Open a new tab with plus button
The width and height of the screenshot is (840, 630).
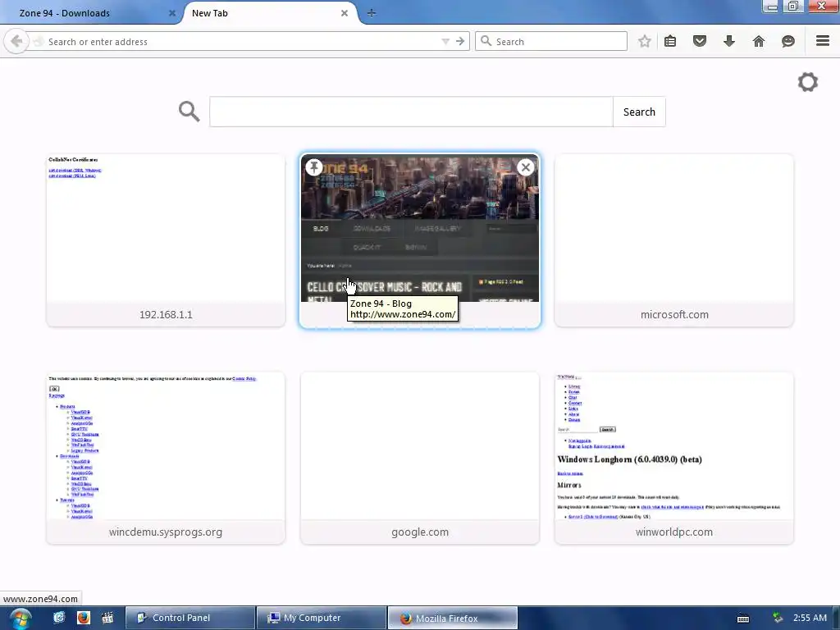coord(372,13)
